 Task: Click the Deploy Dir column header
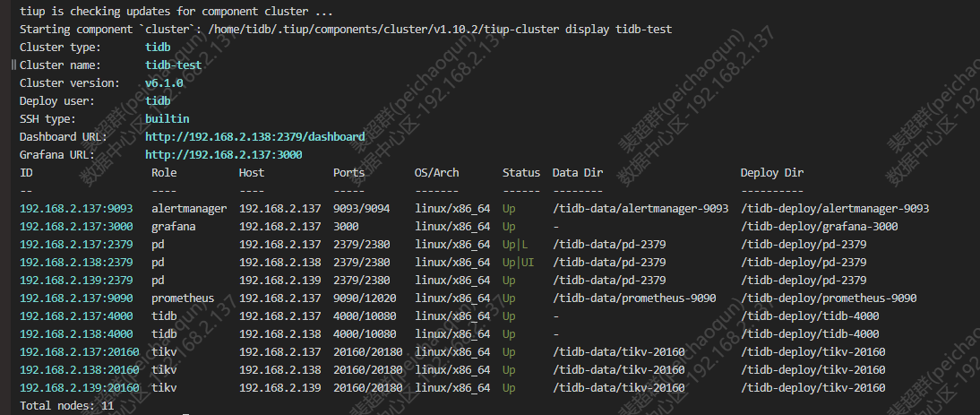pyautogui.click(x=771, y=172)
